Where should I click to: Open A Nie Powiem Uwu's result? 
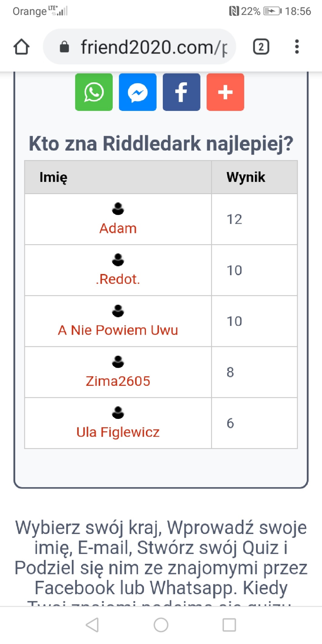[118, 330]
